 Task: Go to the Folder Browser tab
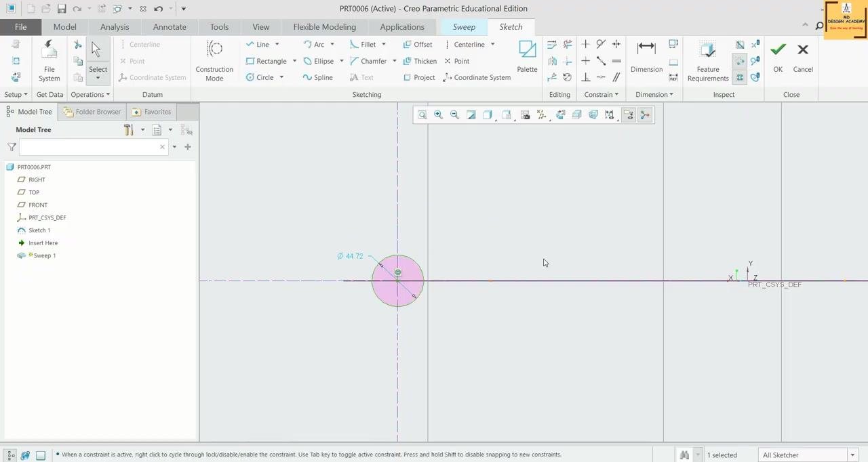92,112
